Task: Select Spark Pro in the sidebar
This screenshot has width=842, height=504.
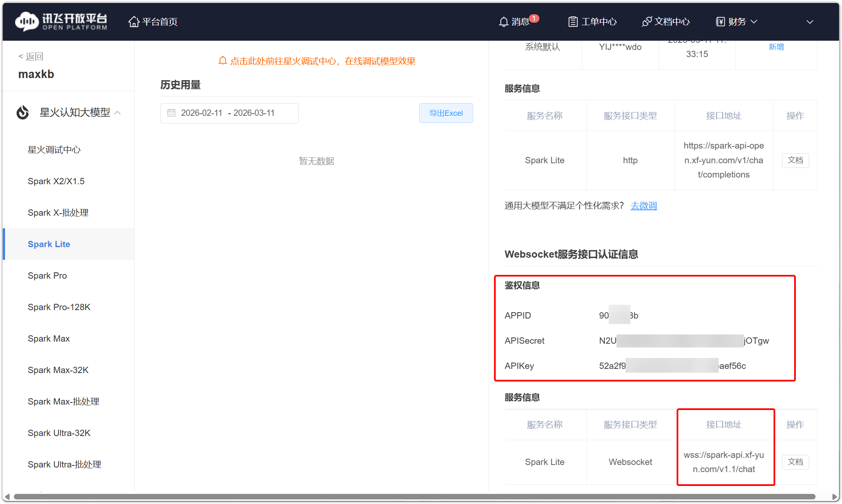Action: pos(47,276)
